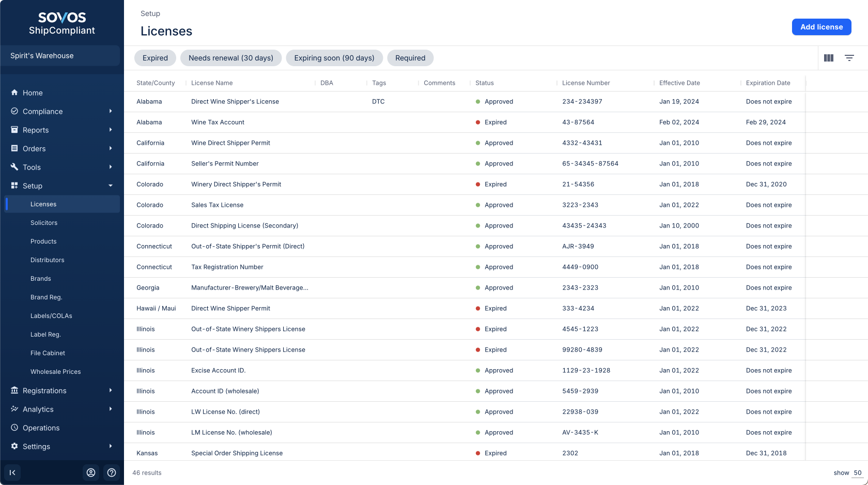Select the Spirit's Warehouse account button
This screenshot has height=485, width=868.
click(x=62, y=56)
